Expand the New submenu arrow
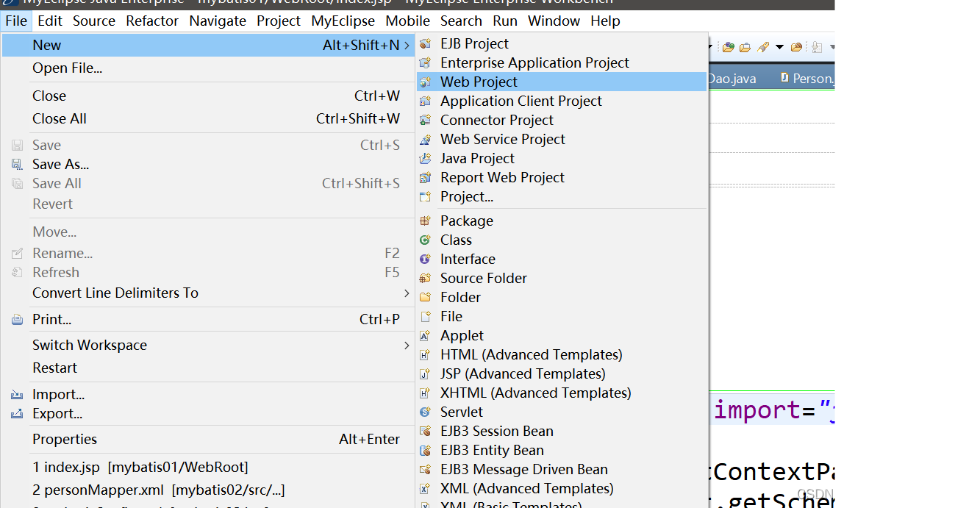The width and height of the screenshot is (980, 508). [407, 46]
